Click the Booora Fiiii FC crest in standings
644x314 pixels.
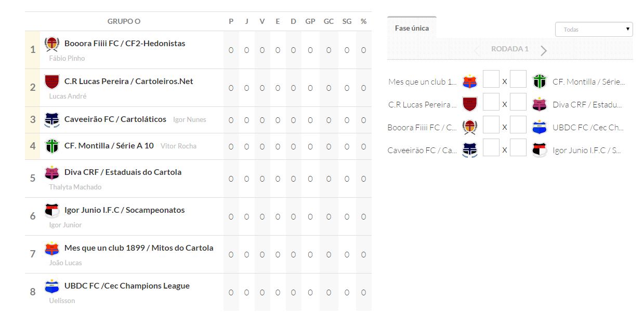click(x=52, y=44)
